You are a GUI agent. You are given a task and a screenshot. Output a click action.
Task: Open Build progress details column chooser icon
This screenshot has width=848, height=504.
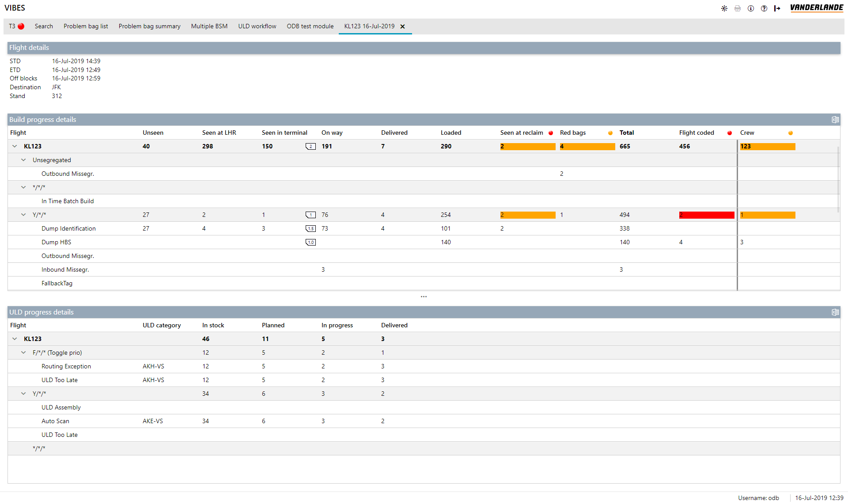click(835, 120)
